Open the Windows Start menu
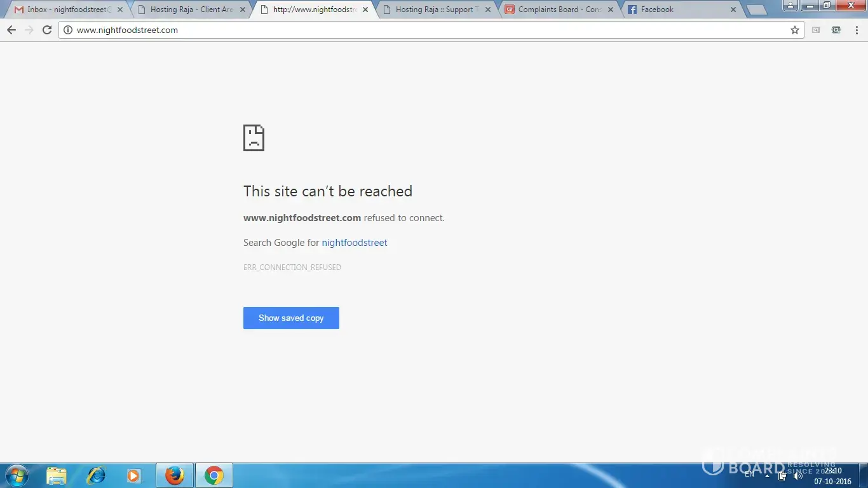The width and height of the screenshot is (868, 488). tap(17, 475)
